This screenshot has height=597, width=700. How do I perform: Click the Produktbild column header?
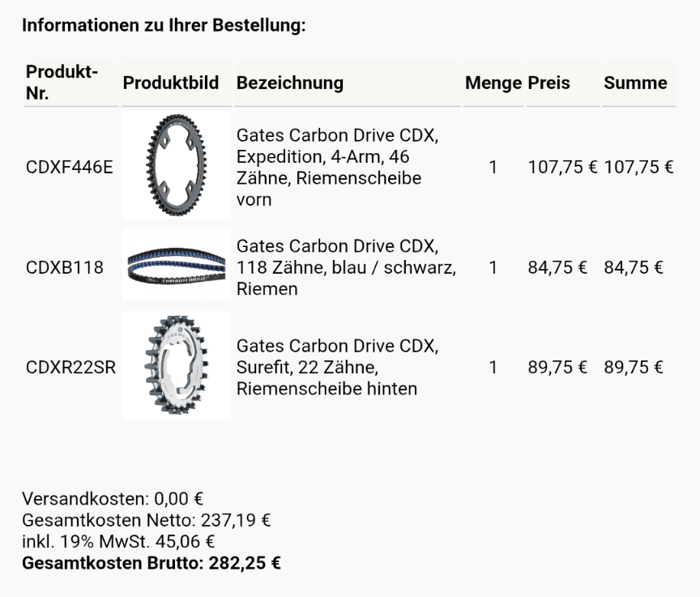[171, 83]
